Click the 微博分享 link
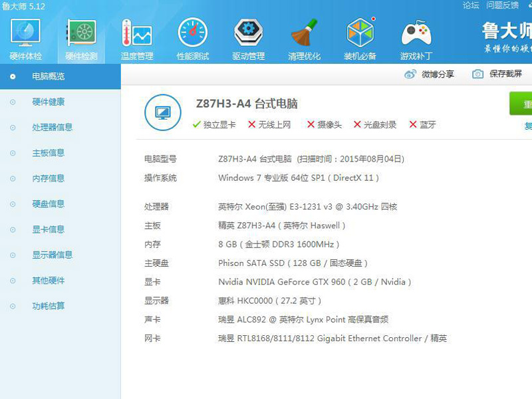The height and width of the screenshot is (399, 532). coord(438,74)
